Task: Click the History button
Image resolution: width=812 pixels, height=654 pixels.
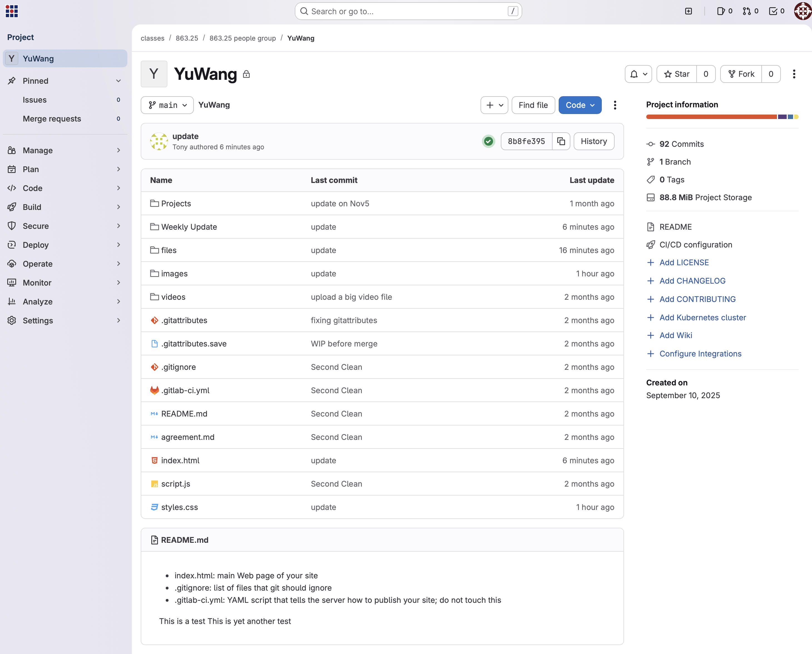Action: [x=593, y=141]
